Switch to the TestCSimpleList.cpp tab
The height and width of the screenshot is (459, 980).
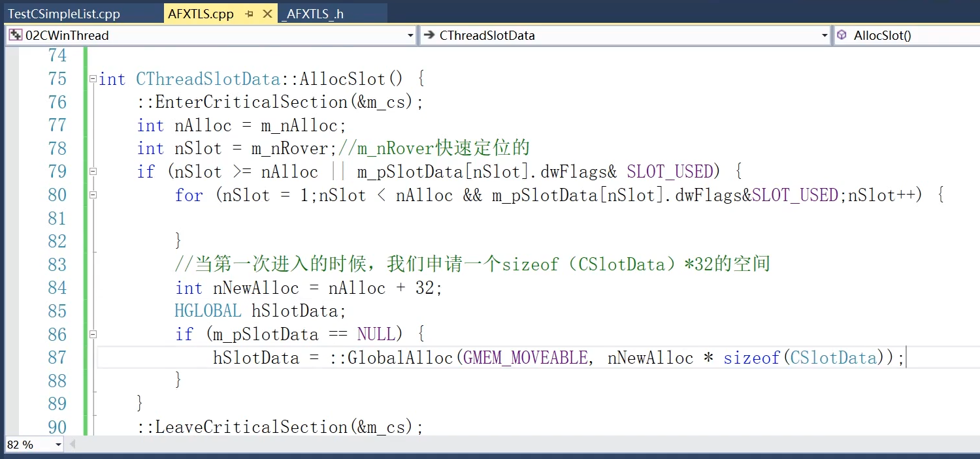coord(64,14)
